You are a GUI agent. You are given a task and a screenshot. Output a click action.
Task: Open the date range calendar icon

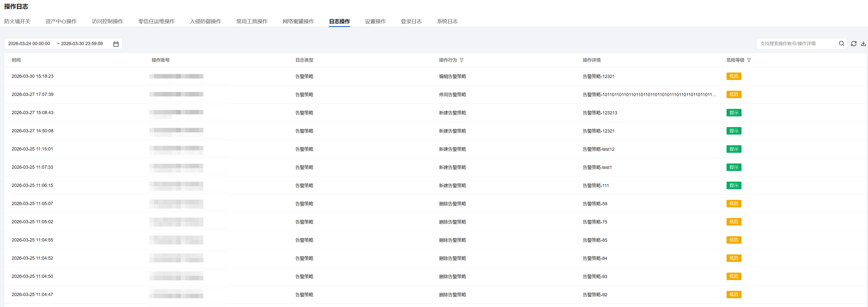point(116,44)
